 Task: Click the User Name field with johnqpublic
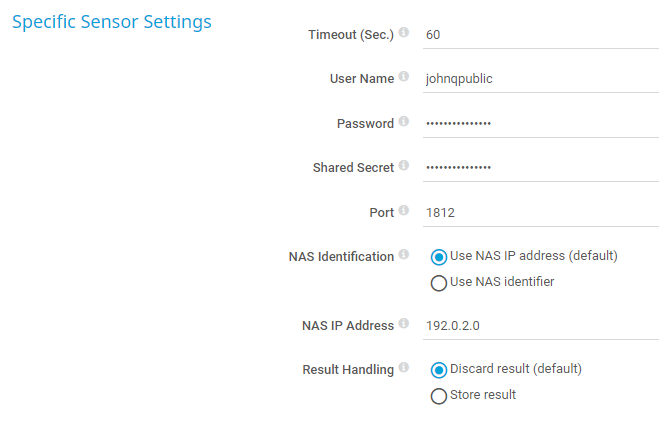pos(540,79)
